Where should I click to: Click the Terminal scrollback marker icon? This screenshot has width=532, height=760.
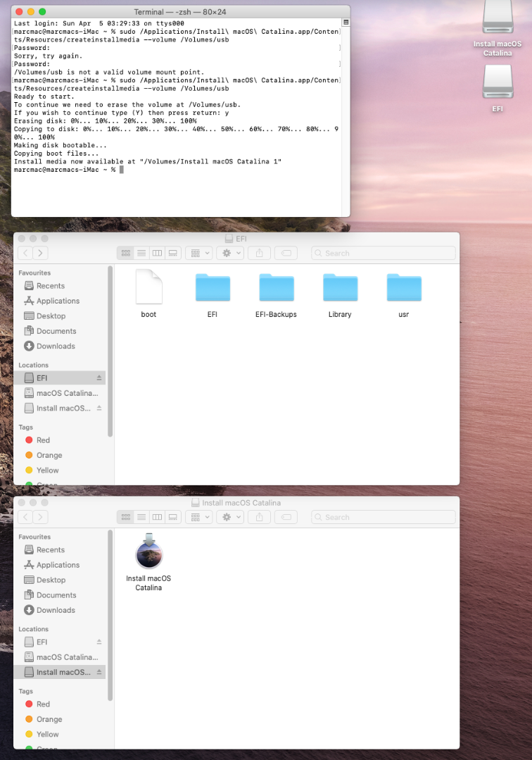[346, 23]
